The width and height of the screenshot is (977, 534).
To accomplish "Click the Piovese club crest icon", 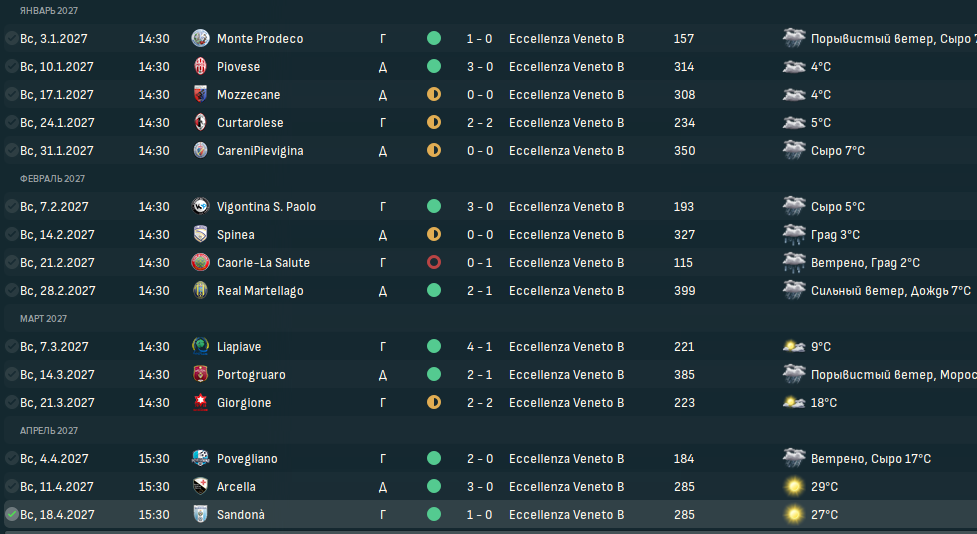I will click(x=200, y=66).
